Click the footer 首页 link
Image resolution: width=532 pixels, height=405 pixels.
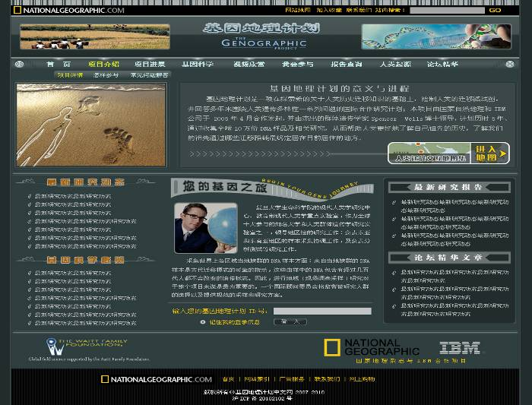tap(228, 379)
